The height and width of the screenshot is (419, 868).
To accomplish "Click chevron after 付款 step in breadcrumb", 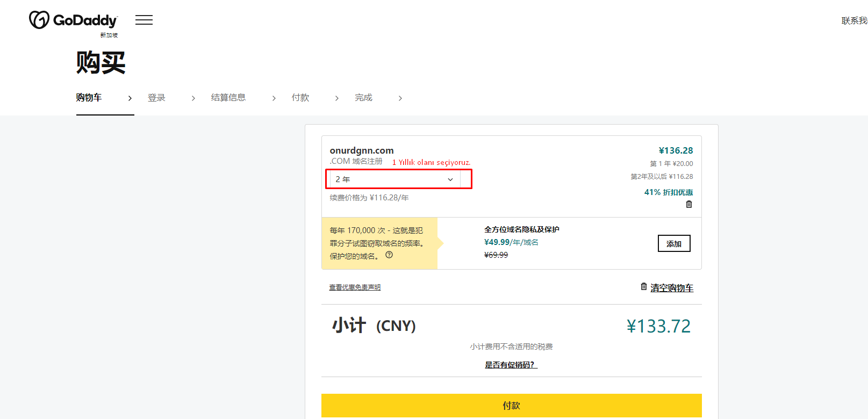I will pyautogui.click(x=337, y=98).
